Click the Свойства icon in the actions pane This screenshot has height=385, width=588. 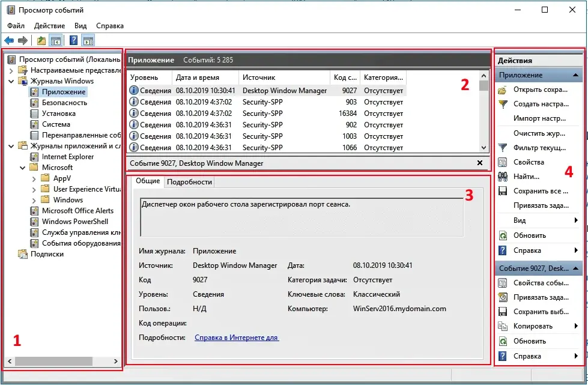click(503, 162)
